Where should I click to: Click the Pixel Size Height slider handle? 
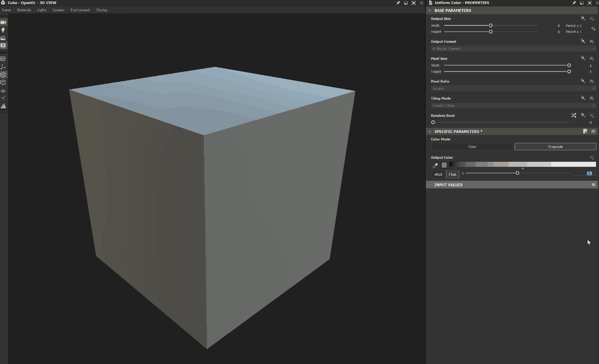click(569, 71)
